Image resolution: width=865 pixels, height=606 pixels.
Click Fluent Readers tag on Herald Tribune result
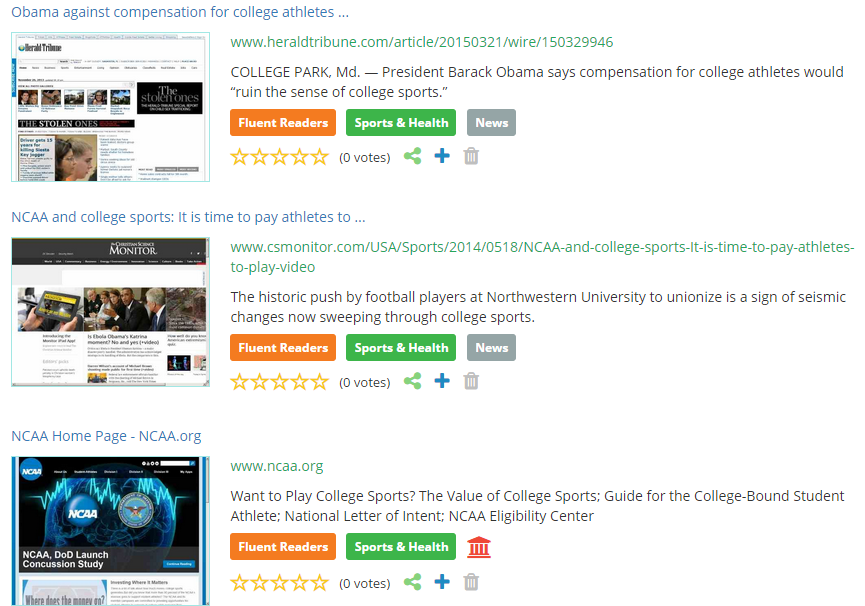(283, 122)
